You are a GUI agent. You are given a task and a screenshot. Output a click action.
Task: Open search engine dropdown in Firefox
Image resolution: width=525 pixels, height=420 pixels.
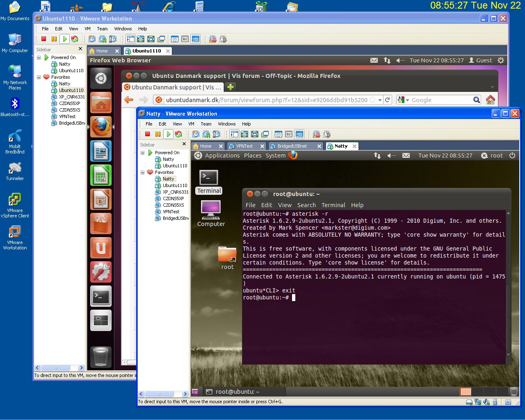tap(407, 100)
